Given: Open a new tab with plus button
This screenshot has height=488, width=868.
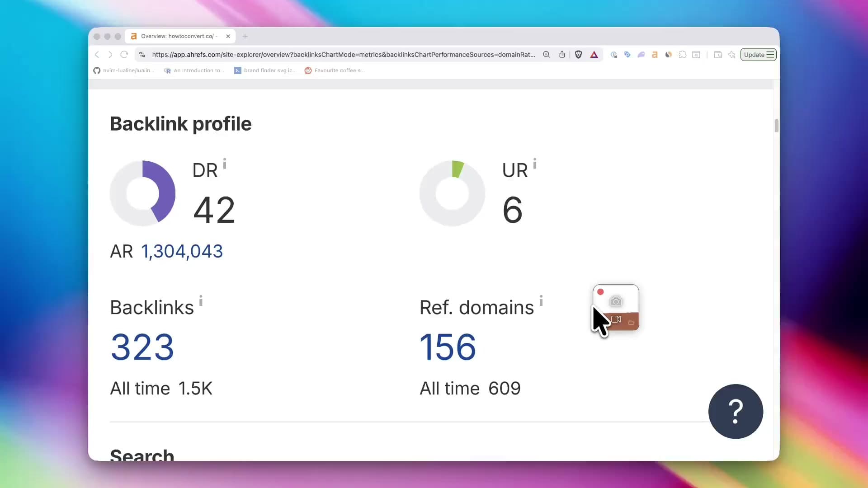Looking at the screenshot, I should coord(245,36).
